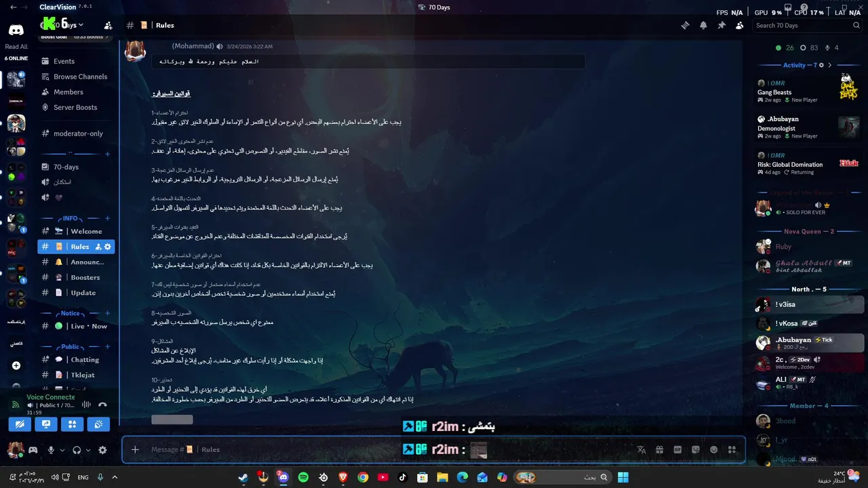
Task: Collapse the INFO category
Action: coord(70,218)
